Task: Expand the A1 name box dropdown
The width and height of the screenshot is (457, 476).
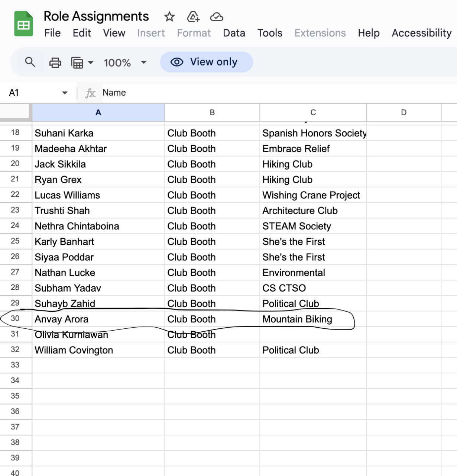Action: [x=65, y=93]
